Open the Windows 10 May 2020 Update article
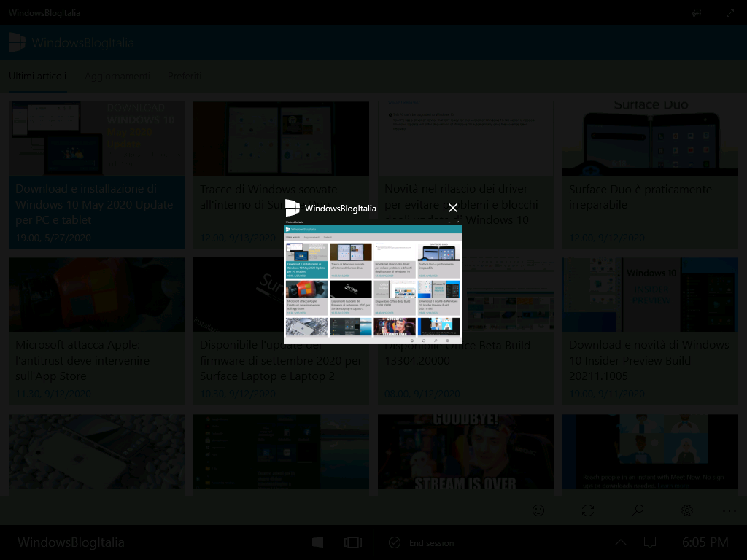This screenshot has width=747, height=560. pyautogui.click(x=96, y=175)
